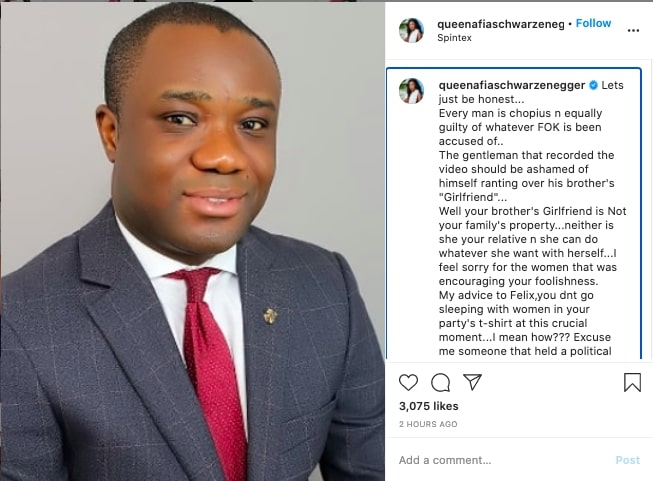Open the Spintex location link
Screen dimensions: 653x481
tap(454, 38)
